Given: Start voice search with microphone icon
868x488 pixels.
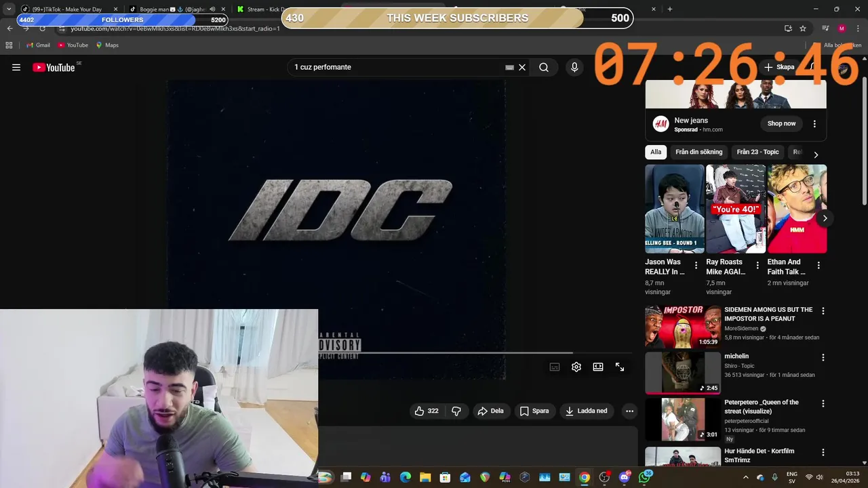Looking at the screenshot, I should [574, 67].
